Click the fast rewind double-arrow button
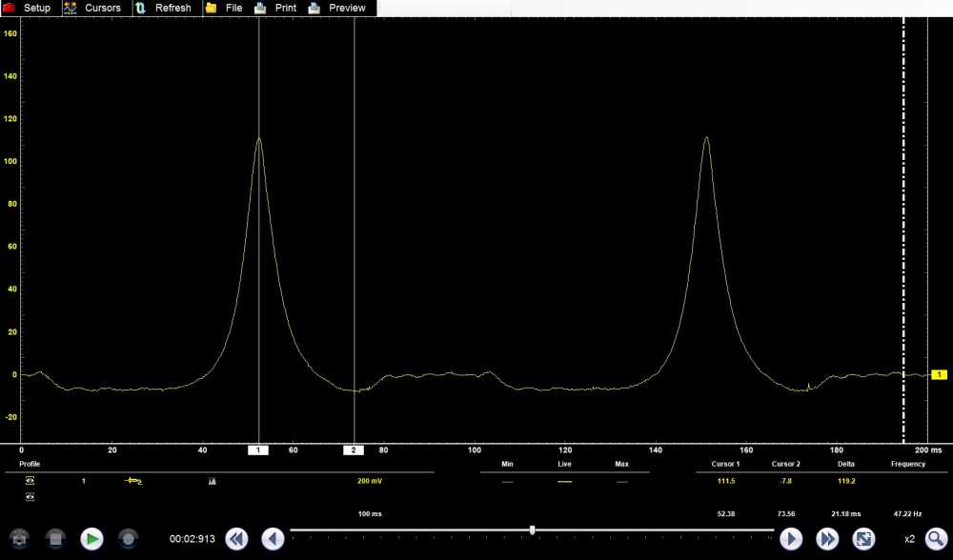953x560 pixels. [236, 539]
